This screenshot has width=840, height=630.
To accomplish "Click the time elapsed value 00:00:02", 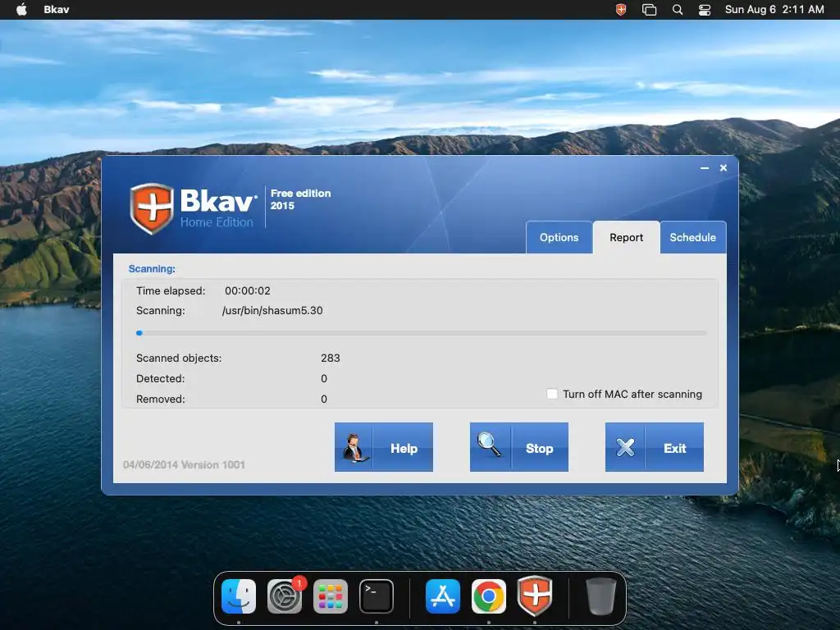I will pyautogui.click(x=248, y=291).
